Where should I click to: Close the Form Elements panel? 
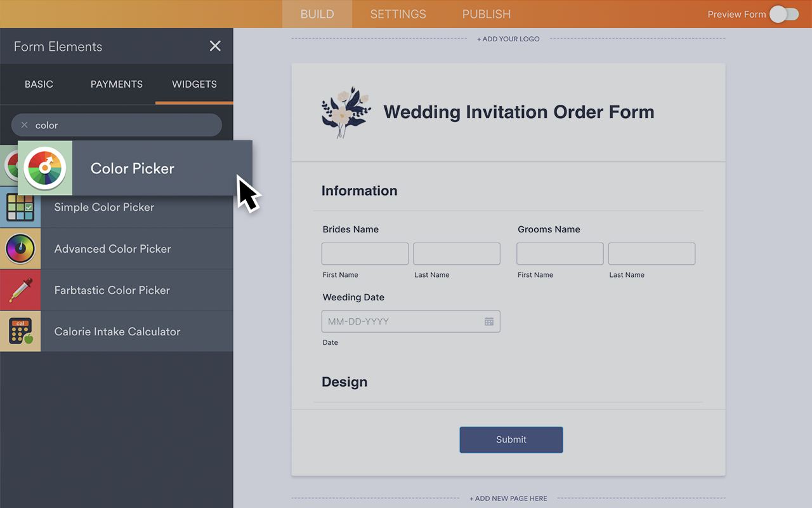(215, 46)
